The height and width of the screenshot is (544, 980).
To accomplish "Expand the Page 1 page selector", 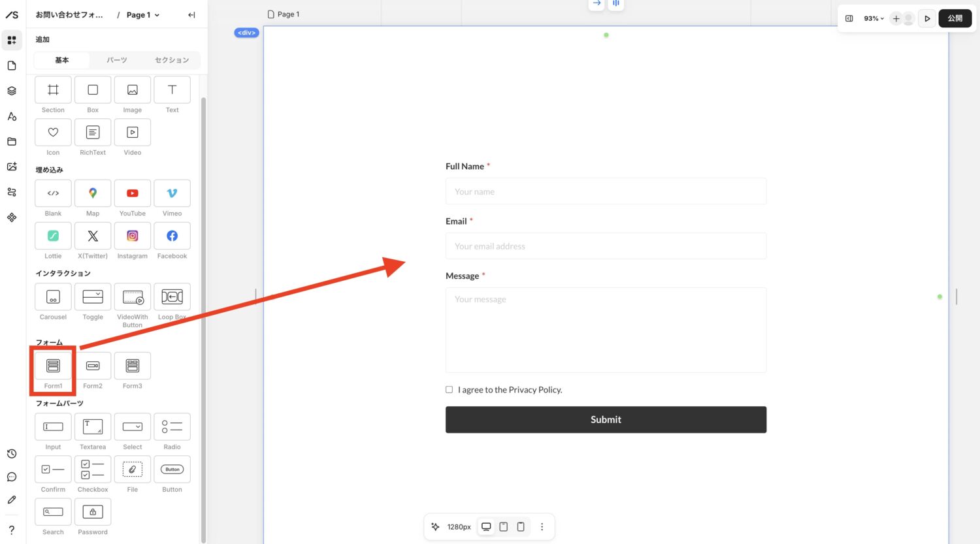I will [142, 15].
